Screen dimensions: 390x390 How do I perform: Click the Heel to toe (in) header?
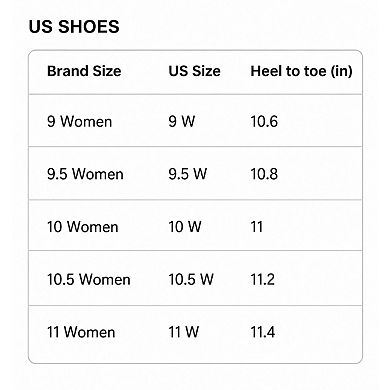(x=301, y=71)
